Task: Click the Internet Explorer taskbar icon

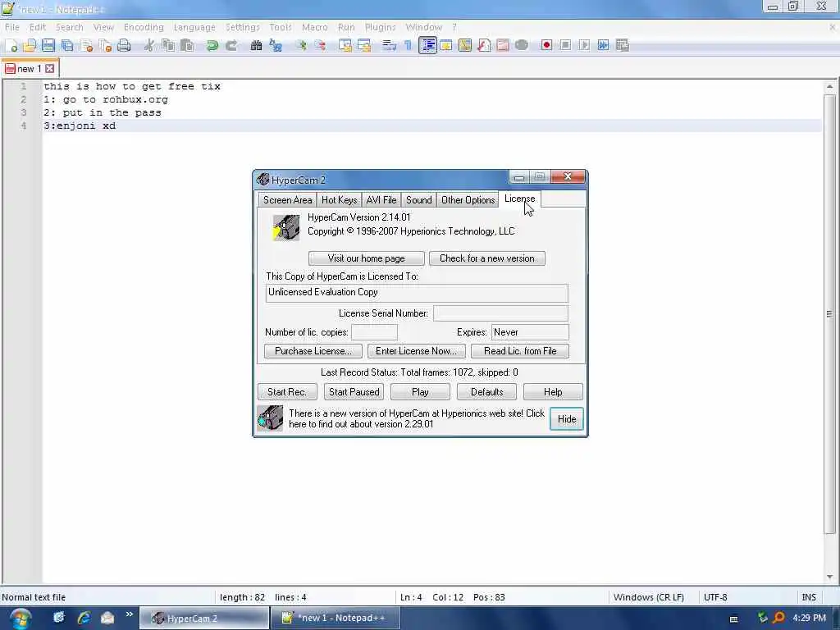Action: tap(84, 618)
